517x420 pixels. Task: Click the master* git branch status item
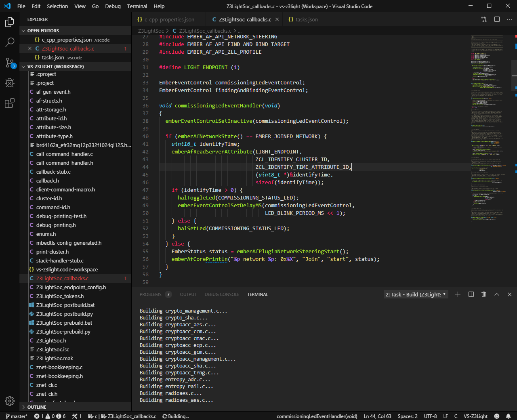click(x=16, y=416)
